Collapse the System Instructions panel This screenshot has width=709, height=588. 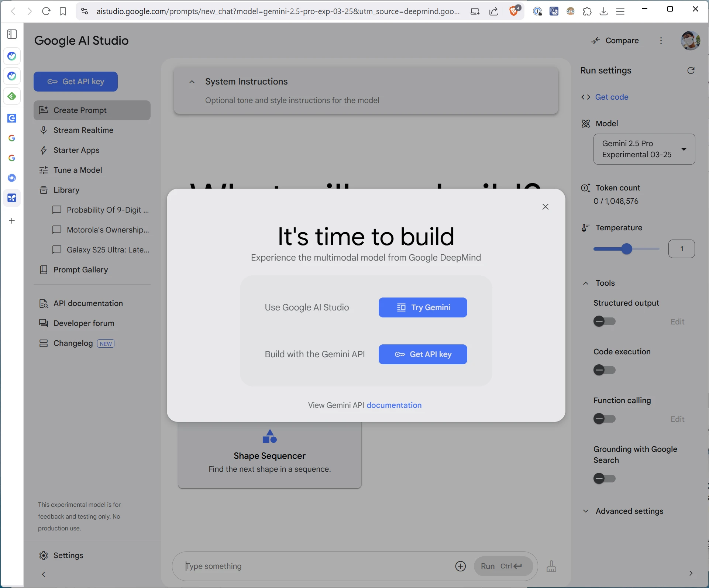pos(192,82)
